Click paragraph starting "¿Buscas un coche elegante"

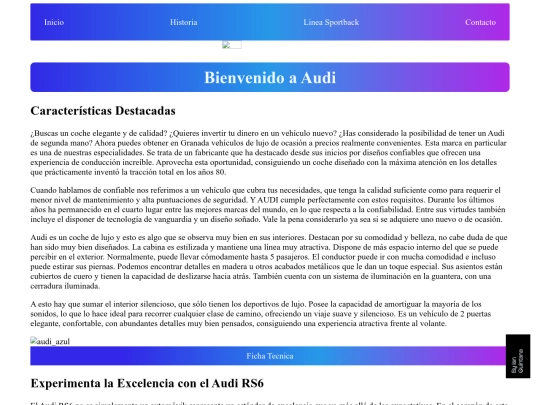(x=269, y=152)
